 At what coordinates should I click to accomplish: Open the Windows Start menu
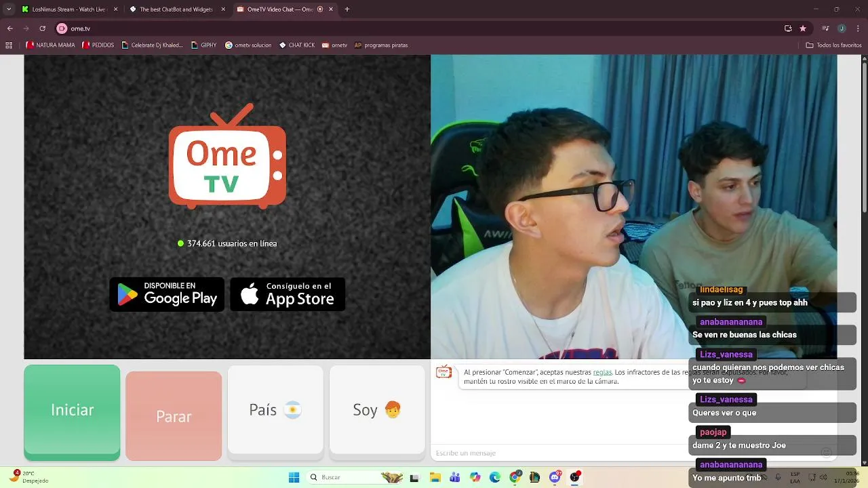[x=294, y=477]
